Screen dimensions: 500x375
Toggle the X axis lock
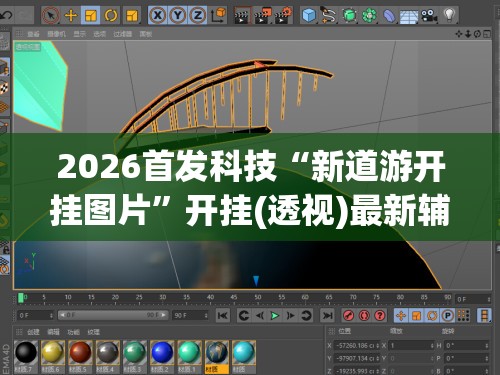158,15
